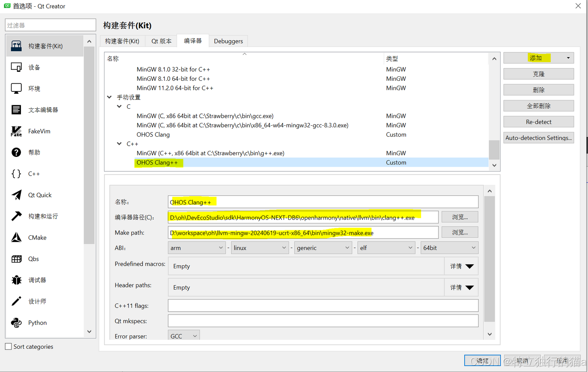
Task: Expand Header paths 详情 details
Action: [461, 287]
